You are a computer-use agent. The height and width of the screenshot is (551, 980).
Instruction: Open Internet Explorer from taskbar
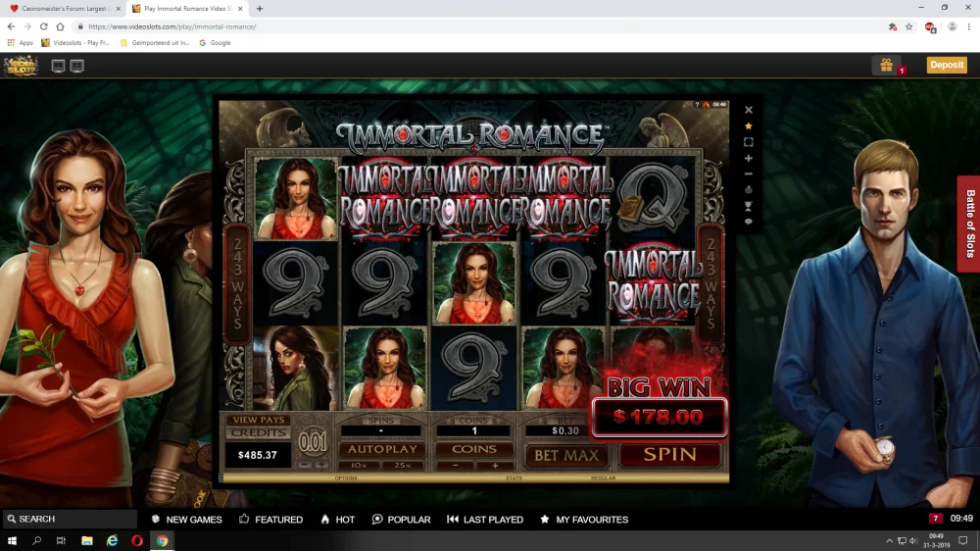(x=112, y=541)
